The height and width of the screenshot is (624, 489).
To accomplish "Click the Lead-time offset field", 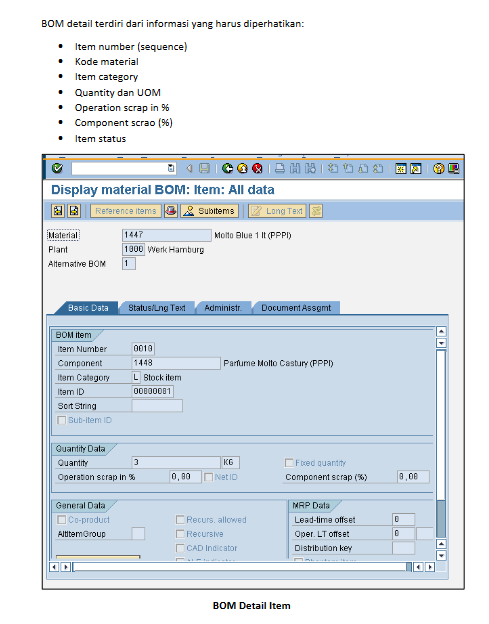I will coord(403,519).
